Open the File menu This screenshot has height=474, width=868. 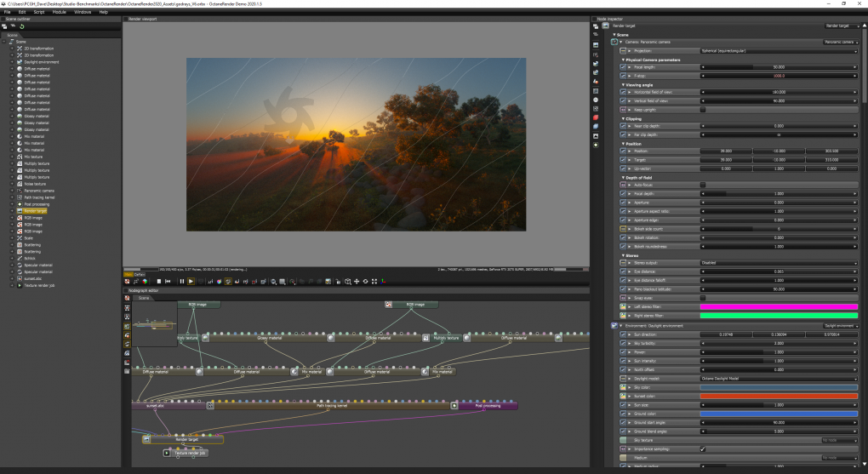click(7, 12)
